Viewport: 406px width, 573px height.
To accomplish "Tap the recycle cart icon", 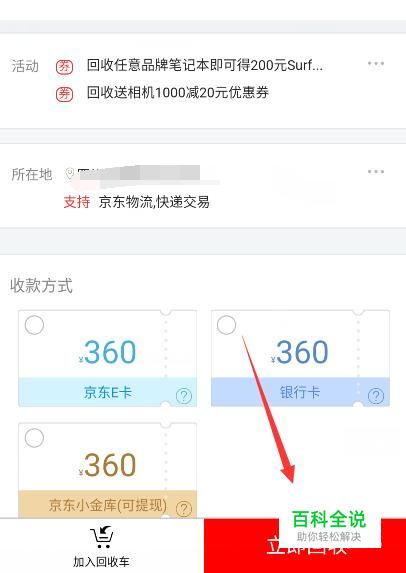I will 102,537.
